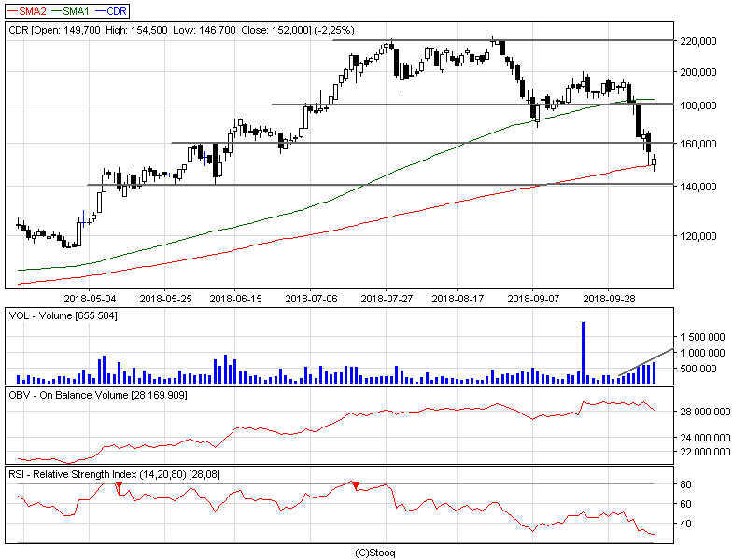Click the SMA2 legend label
This screenshot has width=747, height=560.
tap(33, 11)
